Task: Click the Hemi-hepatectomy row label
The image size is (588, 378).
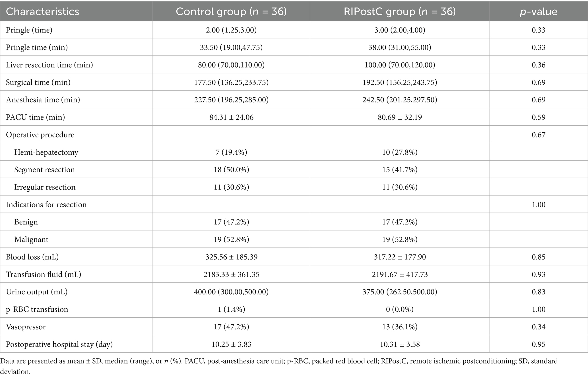Action: point(46,152)
